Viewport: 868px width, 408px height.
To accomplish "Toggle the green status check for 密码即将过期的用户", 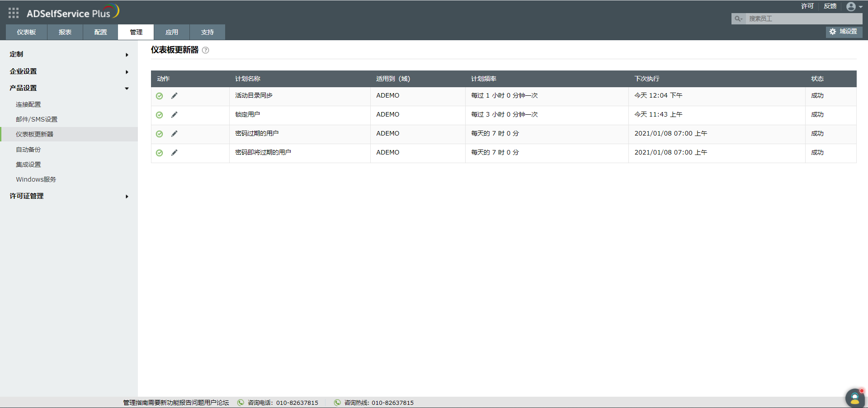I will (159, 153).
